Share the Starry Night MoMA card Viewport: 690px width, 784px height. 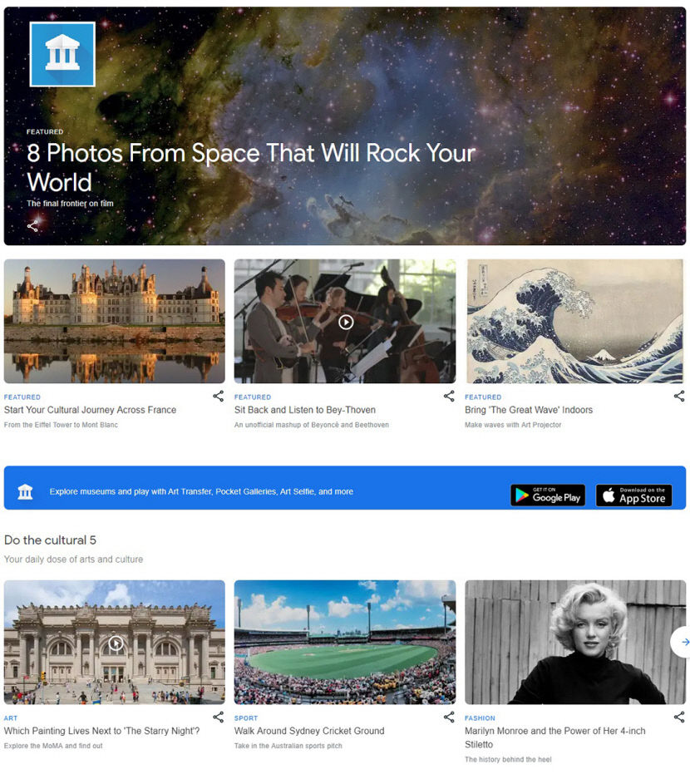coord(219,717)
